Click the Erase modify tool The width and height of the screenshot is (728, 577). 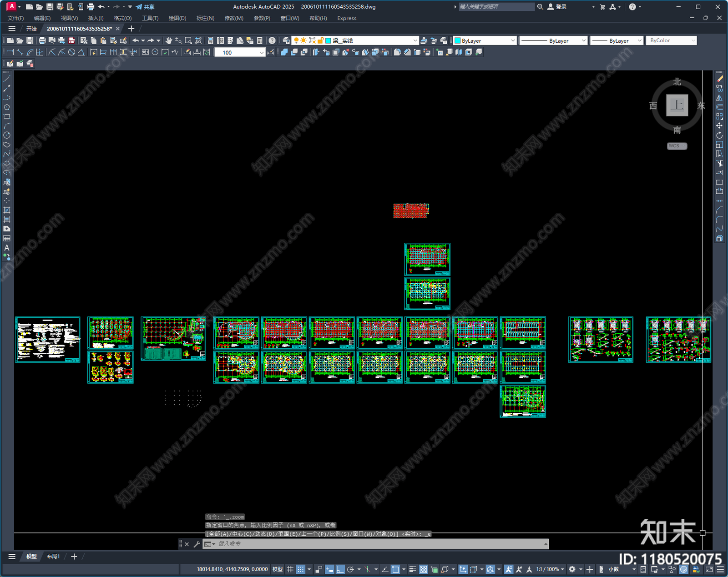[719, 79]
